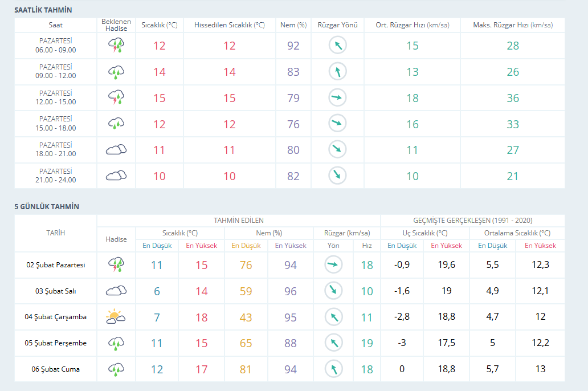Image resolution: width=588 pixels, height=391 pixels.
Task: Click the "PAZARTESİ 15.00 - 18.00" time cell
Action: (x=56, y=124)
